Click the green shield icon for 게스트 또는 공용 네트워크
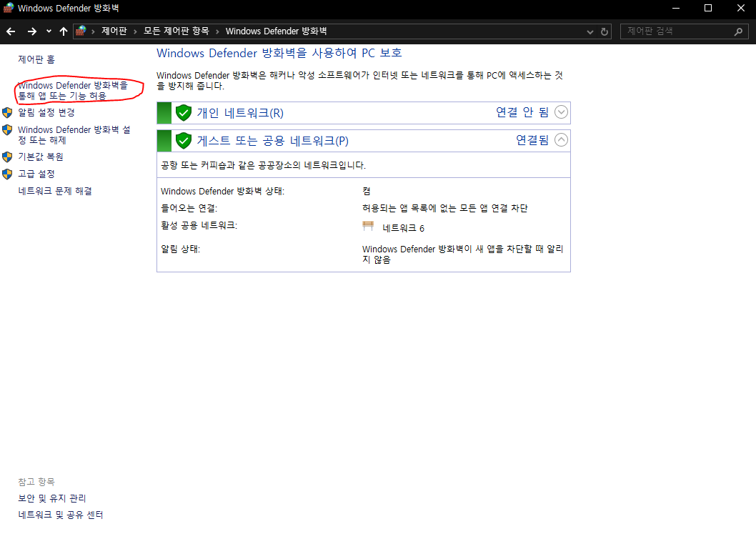The height and width of the screenshot is (534, 756). tap(184, 140)
